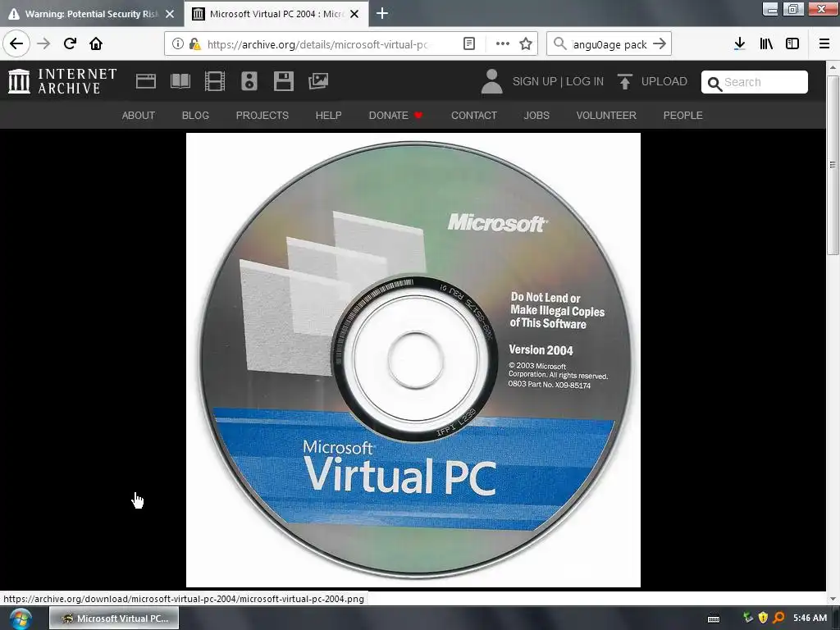The width and height of the screenshot is (840, 630).
Task: Open page actions three-dot menu
Action: tap(503, 44)
